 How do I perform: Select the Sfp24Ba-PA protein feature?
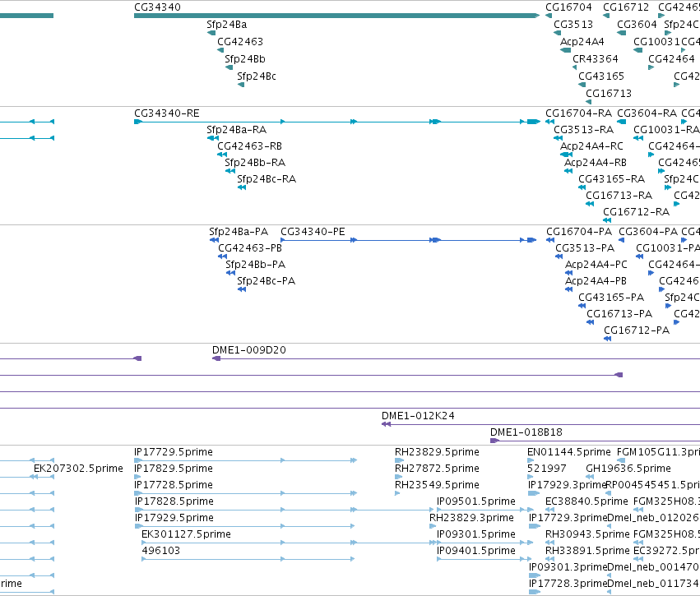(215, 240)
